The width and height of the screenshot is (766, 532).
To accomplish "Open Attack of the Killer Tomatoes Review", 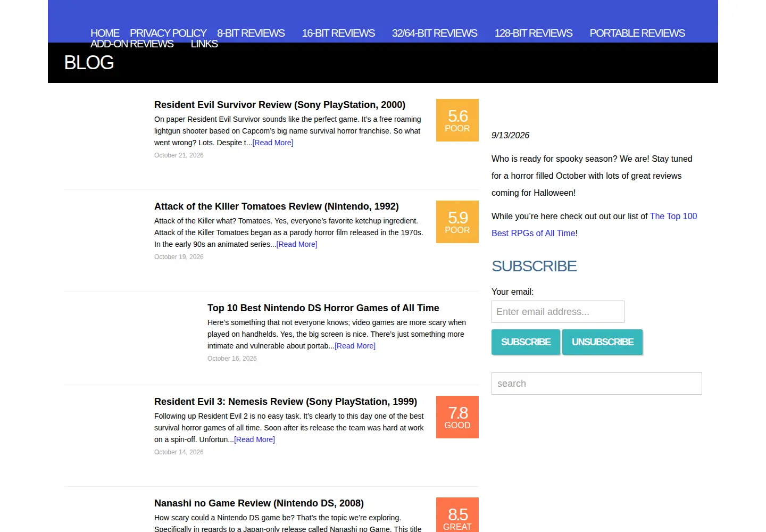I will pyautogui.click(x=277, y=206).
